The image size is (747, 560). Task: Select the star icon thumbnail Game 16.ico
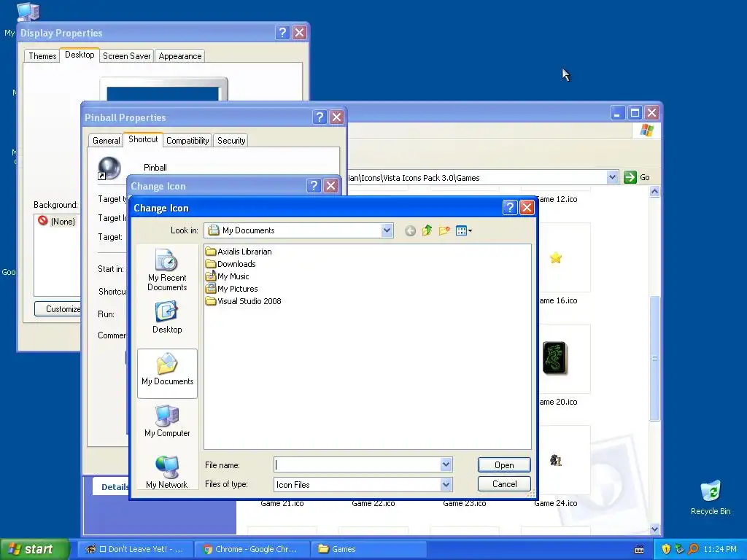[555, 258]
